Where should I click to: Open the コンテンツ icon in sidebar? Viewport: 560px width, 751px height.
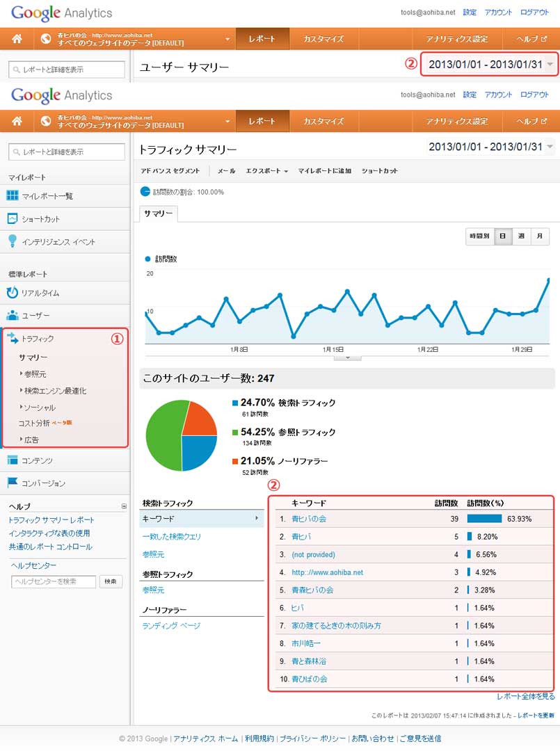click(x=13, y=460)
